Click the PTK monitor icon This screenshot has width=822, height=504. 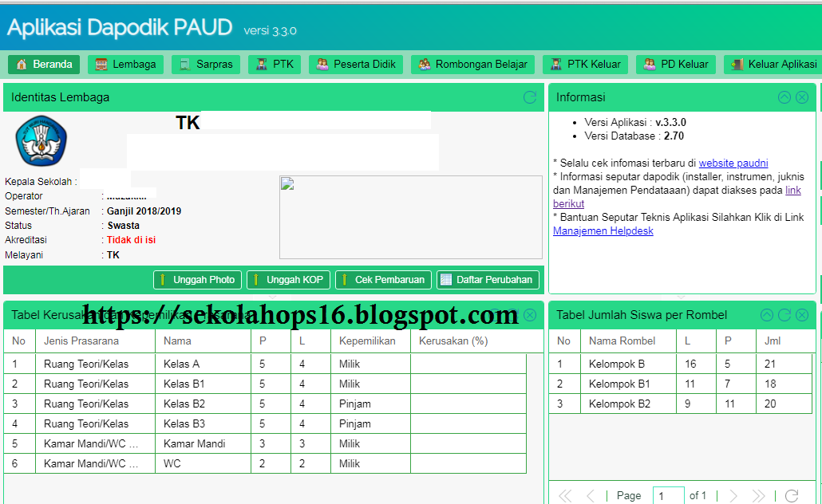pos(261,64)
